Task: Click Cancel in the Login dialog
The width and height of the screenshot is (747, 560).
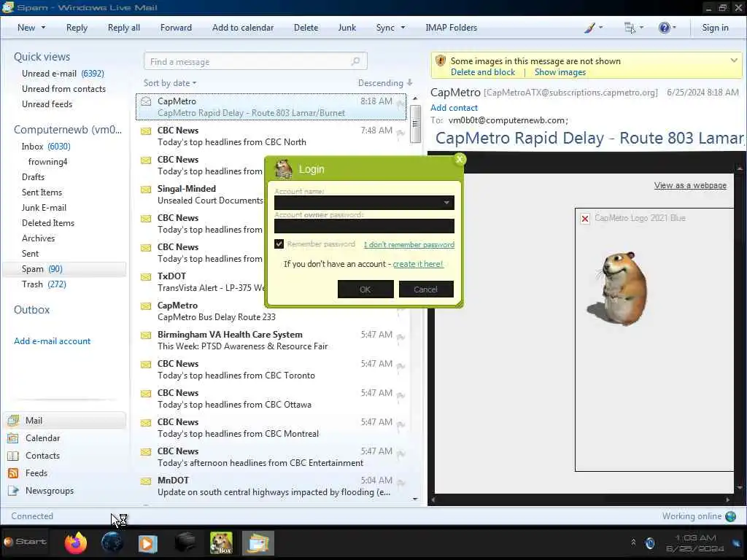Action: [x=426, y=289]
